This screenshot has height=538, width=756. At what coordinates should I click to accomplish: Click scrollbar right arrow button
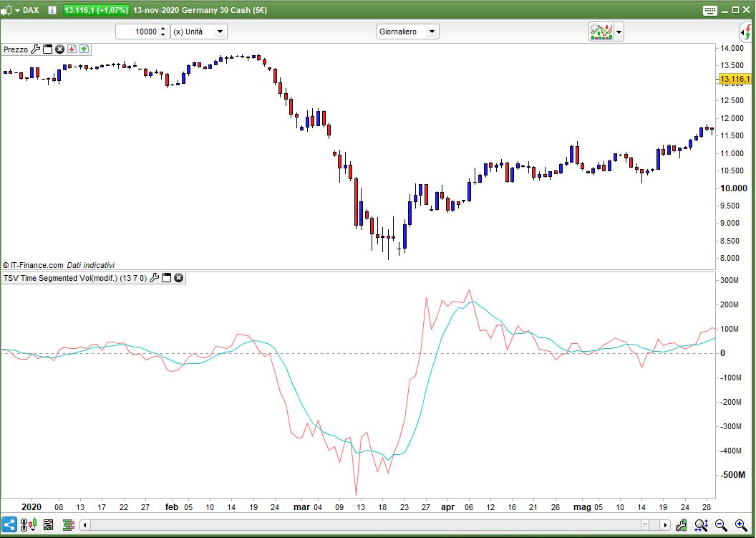(666, 525)
